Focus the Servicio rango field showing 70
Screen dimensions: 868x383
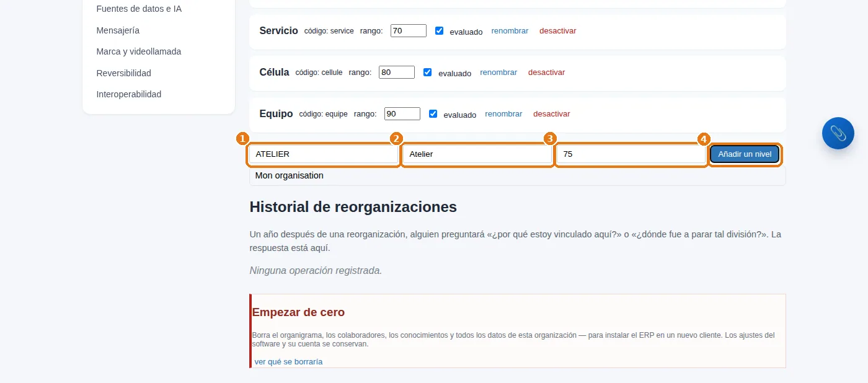point(409,30)
